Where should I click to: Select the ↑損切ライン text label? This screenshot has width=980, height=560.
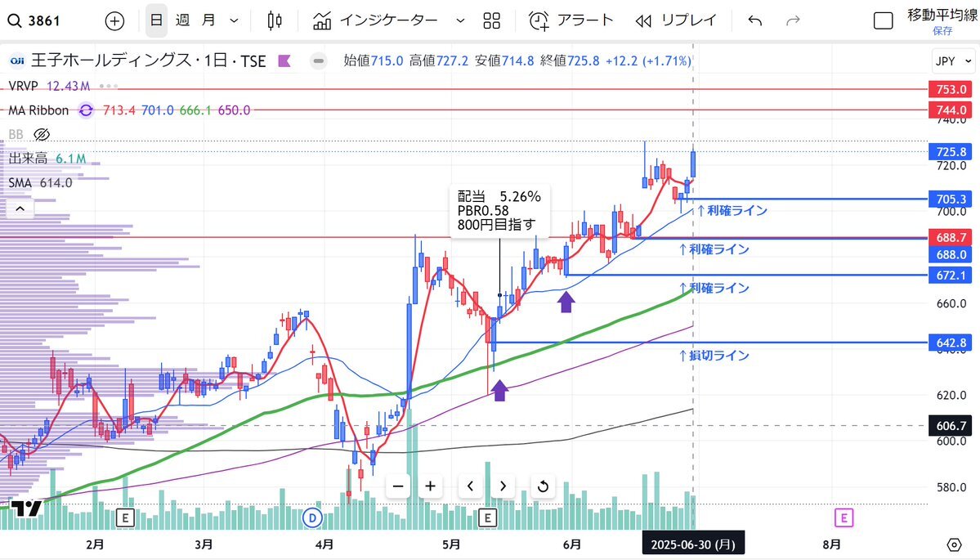(x=714, y=356)
